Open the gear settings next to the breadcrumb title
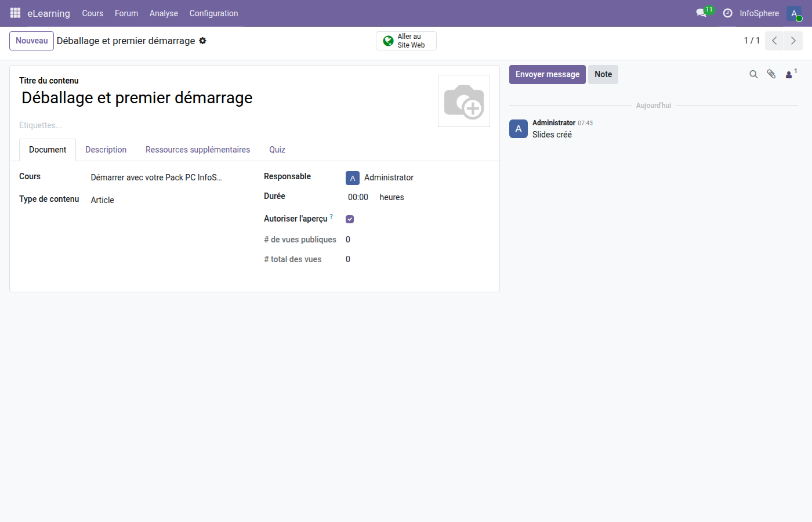 tap(202, 41)
